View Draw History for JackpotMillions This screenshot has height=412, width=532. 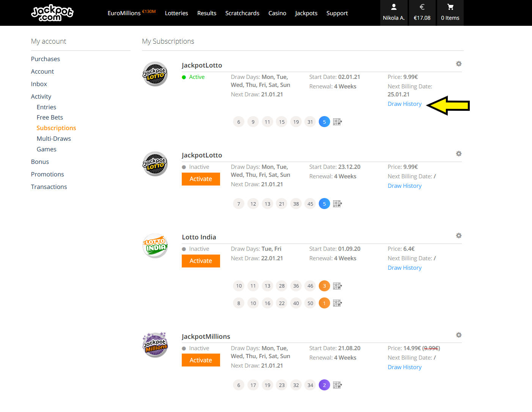click(405, 367)
